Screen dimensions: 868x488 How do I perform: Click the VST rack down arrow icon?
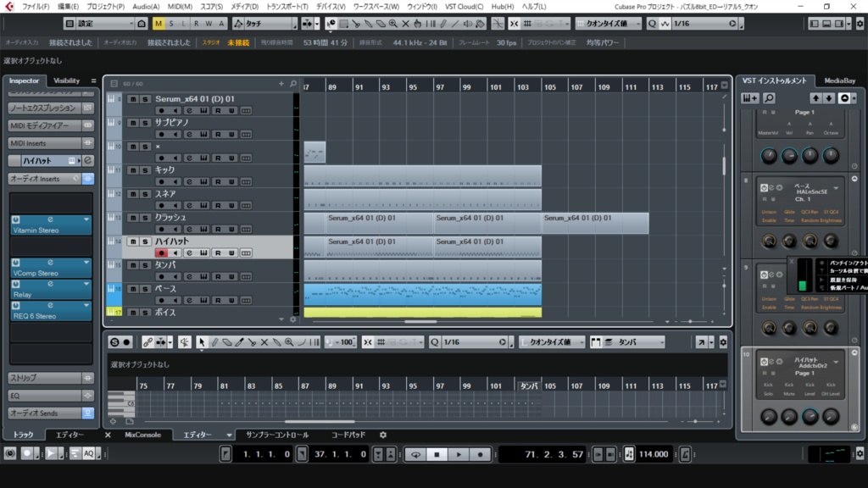tap(829, 98)
